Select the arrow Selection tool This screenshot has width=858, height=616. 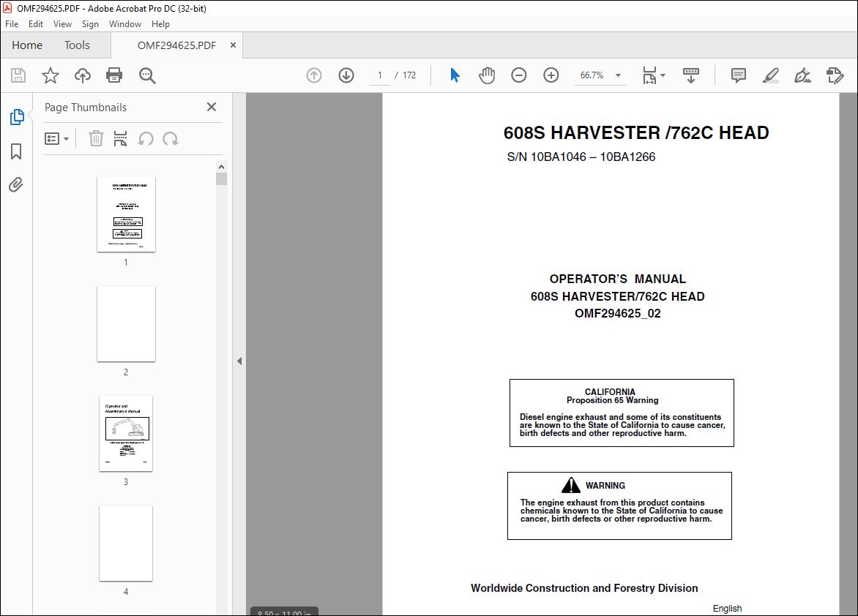click(455, 75)
